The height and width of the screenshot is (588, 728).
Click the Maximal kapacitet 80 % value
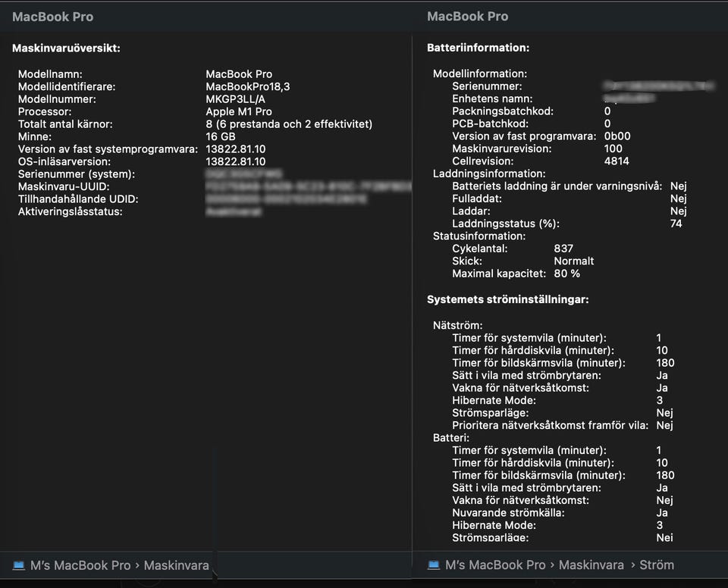566,274
